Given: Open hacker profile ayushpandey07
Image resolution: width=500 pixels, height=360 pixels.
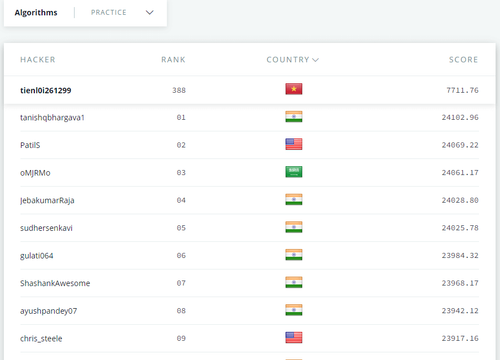Looking at the screenshot, I should 49,311.
